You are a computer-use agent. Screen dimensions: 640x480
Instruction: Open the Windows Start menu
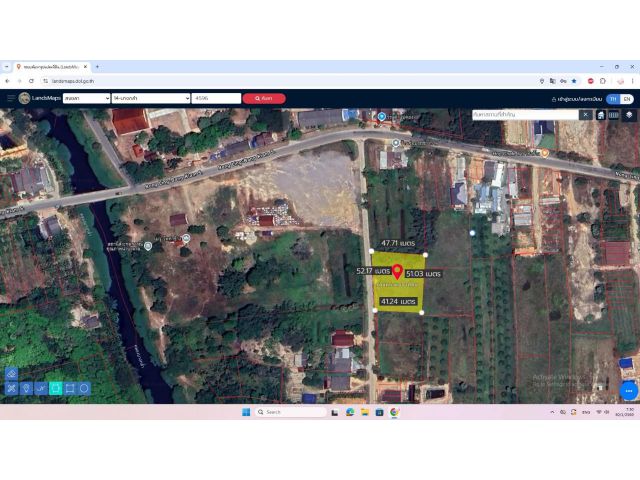point(246,412)
